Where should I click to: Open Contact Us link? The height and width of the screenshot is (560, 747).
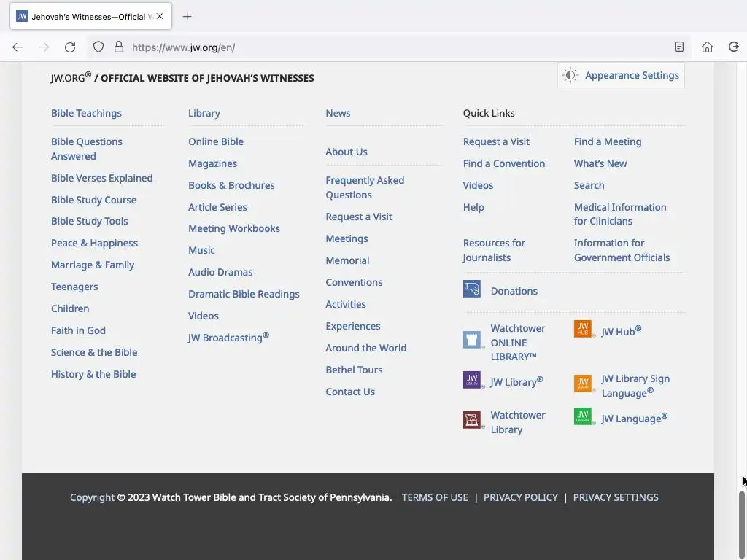tap(350, 392)
